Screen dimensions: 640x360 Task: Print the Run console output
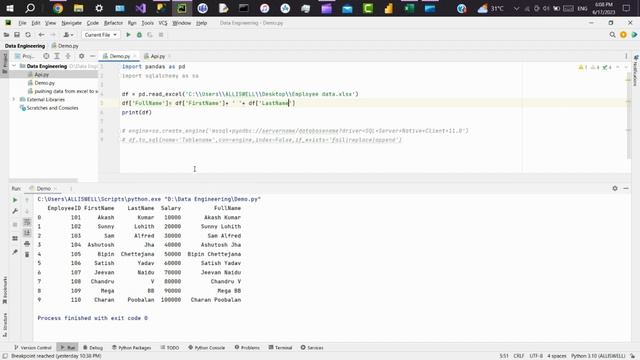[27, 244]
